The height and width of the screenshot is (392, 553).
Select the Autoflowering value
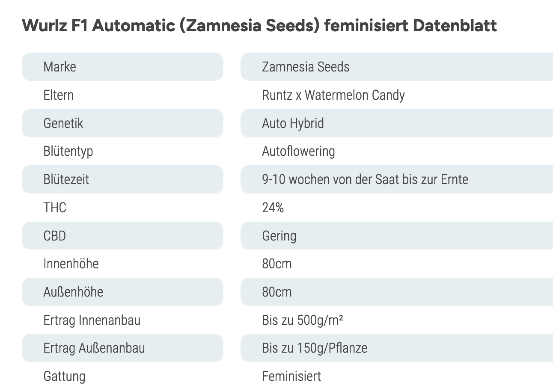298,151
